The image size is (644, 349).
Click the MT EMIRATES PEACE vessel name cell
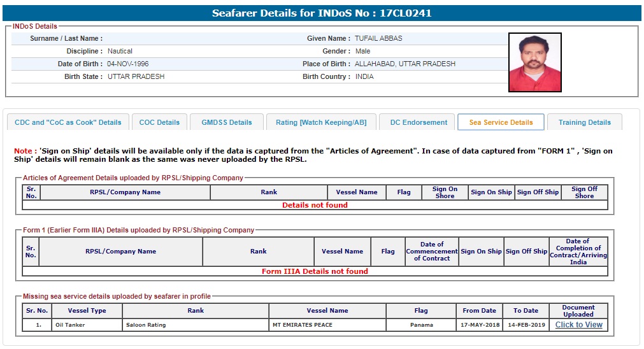pyautogui.click(x=301, y=325)
